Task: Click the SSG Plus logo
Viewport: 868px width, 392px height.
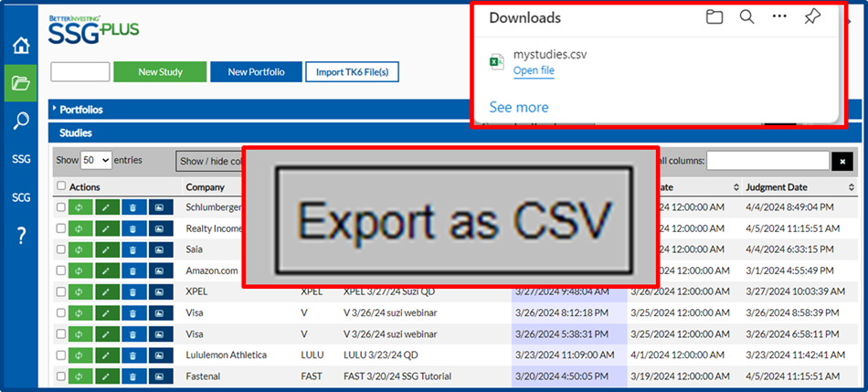Action: pyautogui.click(x=93, y=30)
